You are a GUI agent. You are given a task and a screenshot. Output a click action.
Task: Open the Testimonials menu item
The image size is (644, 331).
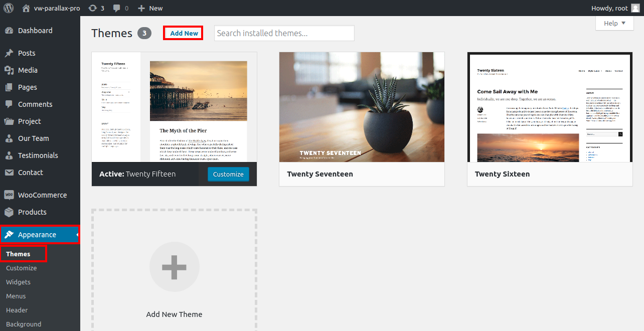click(x=40, y=155)
